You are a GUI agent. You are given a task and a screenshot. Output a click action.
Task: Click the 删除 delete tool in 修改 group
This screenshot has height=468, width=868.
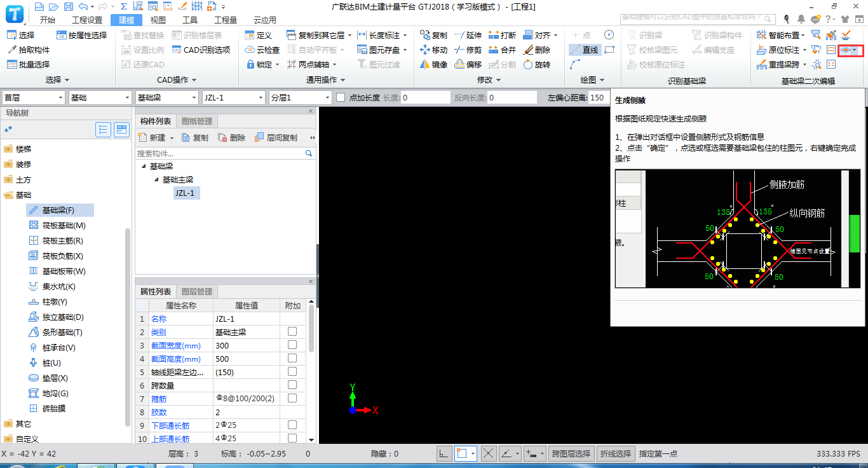537,50
